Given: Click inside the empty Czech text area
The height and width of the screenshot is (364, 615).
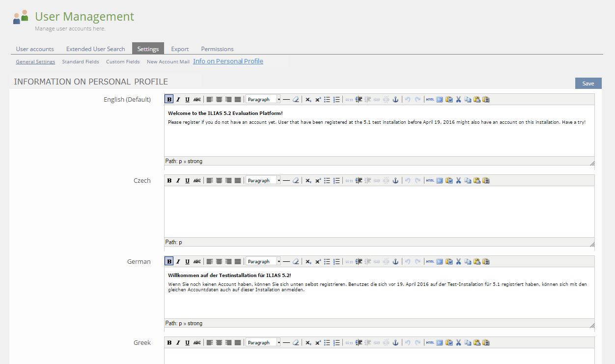Looking at the screenshot, I should 379,211.
